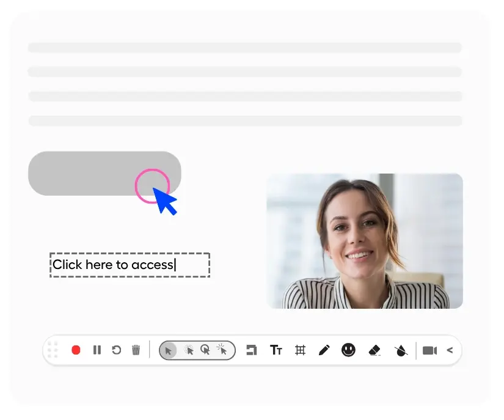Restart recording with the loop icon

pyautogui.click(x=117, y=350)
